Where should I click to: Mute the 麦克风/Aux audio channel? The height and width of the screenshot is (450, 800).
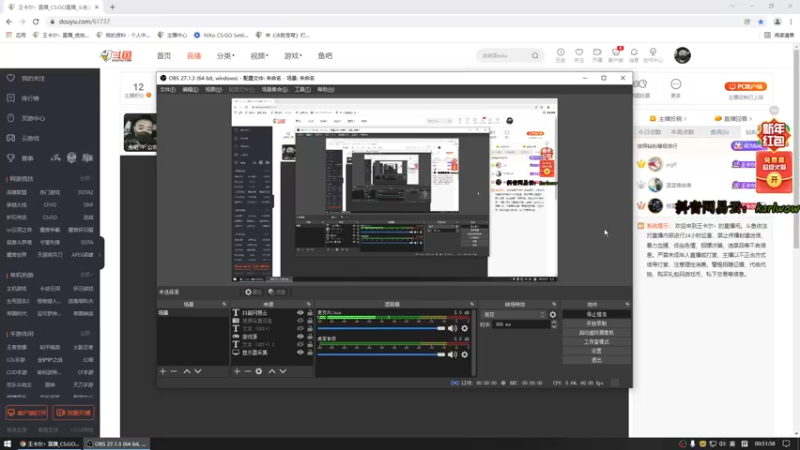pyautogui.click(x=453, y=329)
